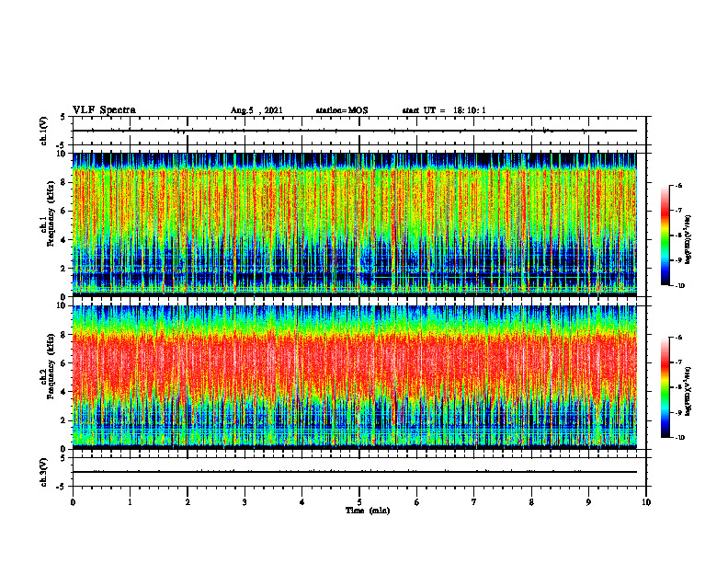Click the '6' tick on the time axis
728x563 pixels.
[x=417, y=502]
